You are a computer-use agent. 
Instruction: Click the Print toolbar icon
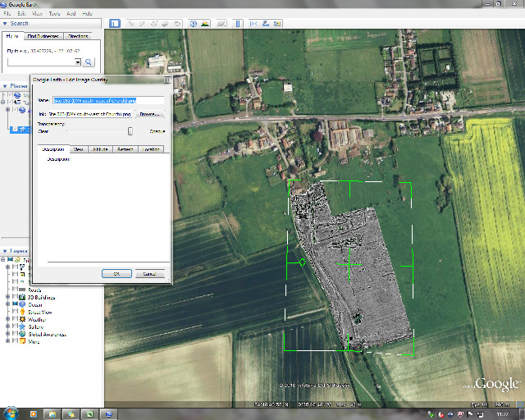coord(266,24)
